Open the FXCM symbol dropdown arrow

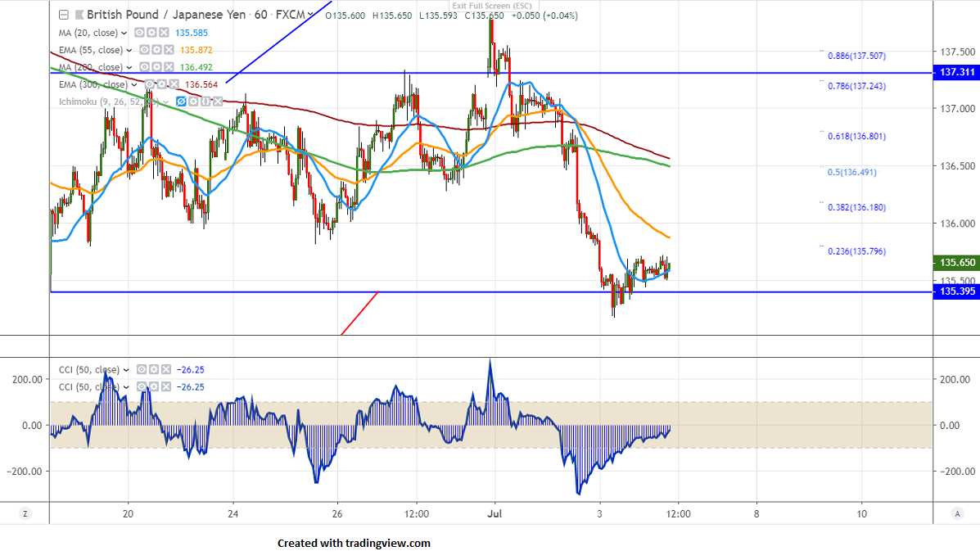[x=310, y=15]
